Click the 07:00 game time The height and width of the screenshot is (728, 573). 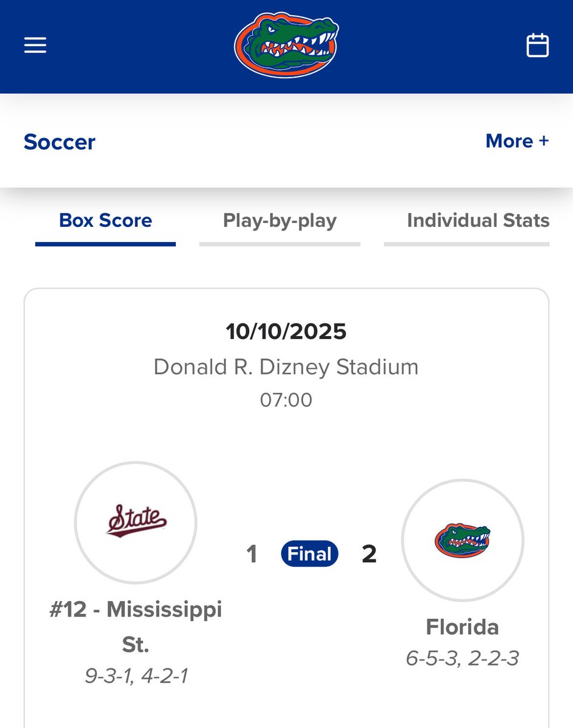286,400
